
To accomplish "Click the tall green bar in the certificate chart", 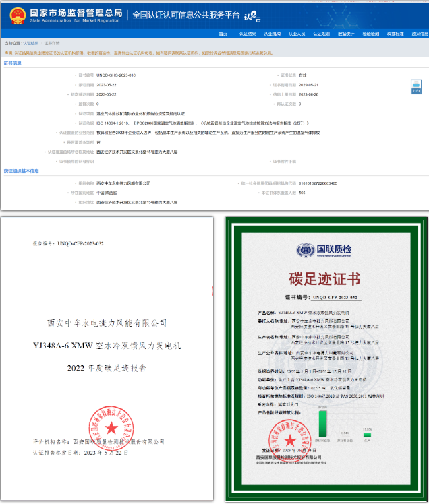I will (322, 423).
